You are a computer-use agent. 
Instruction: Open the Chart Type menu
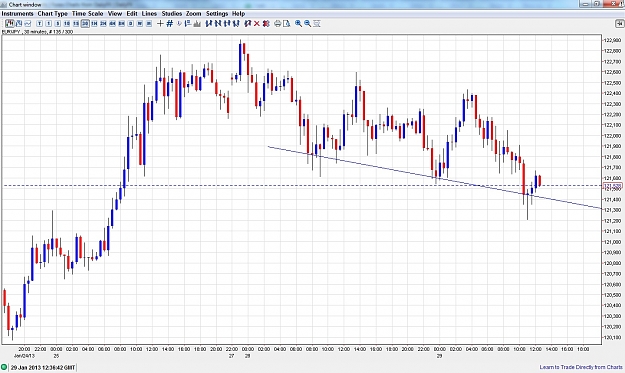pyautogui.click(x=53, y=14)
